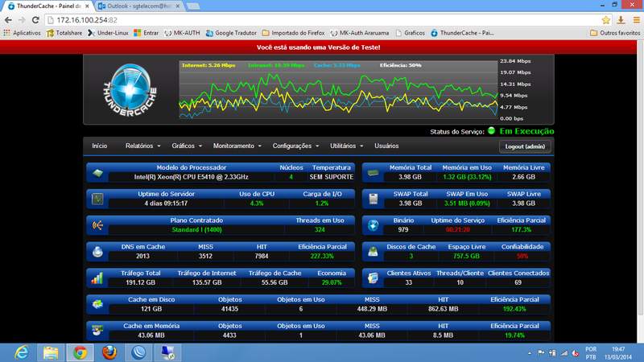Open the Importado do Firefox bookmarks folder

[293, 33]
